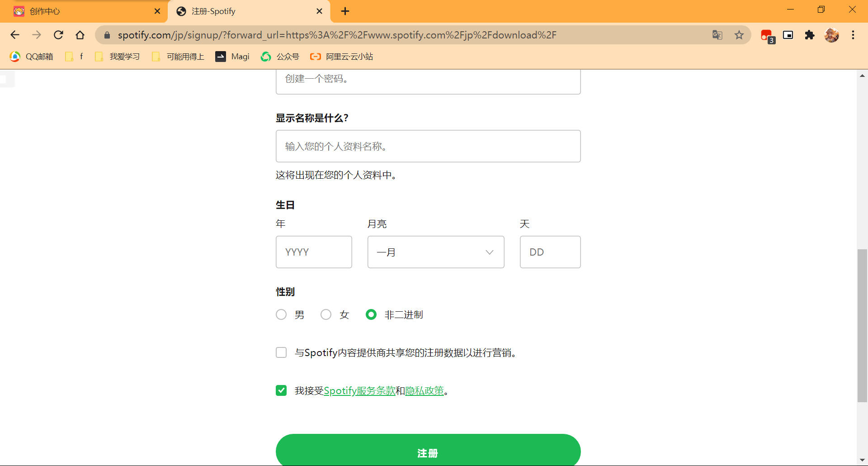Image resolution: width=868 pixels, height=466 pixels.
Task: Close the 注册-Spotify tab
Action: (319, 11)
